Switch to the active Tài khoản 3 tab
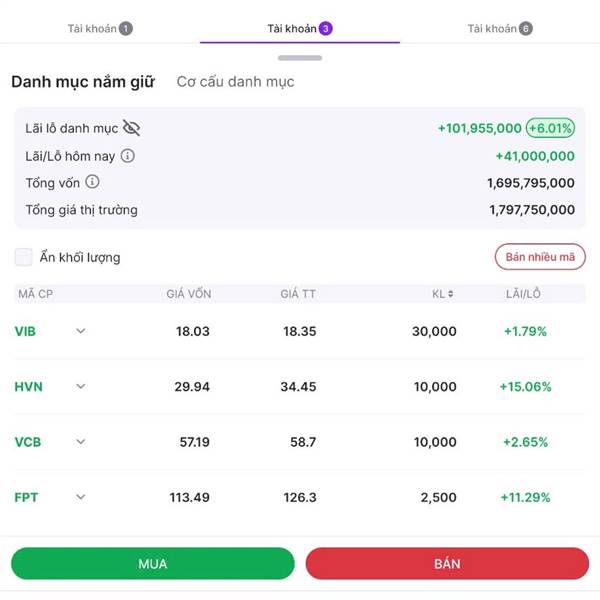Image resolution: width=600 pixels, height=600 pixels. [300, 29]
